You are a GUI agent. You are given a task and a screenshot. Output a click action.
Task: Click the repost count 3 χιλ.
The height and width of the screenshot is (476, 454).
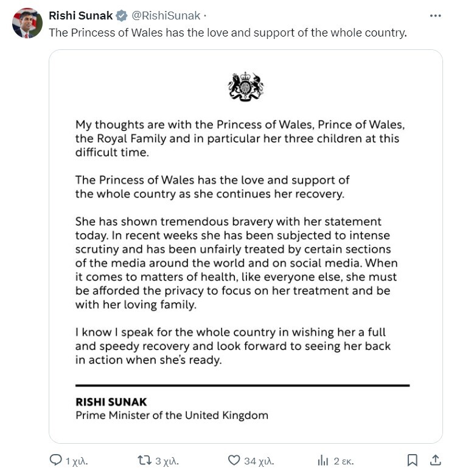click(x=166, y=461)
